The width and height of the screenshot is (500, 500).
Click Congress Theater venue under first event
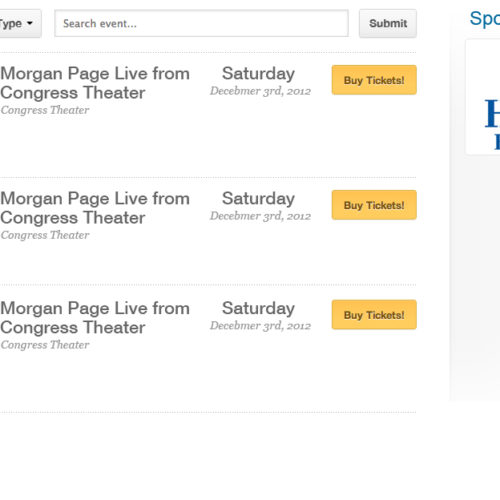click(x=45, y=110)
